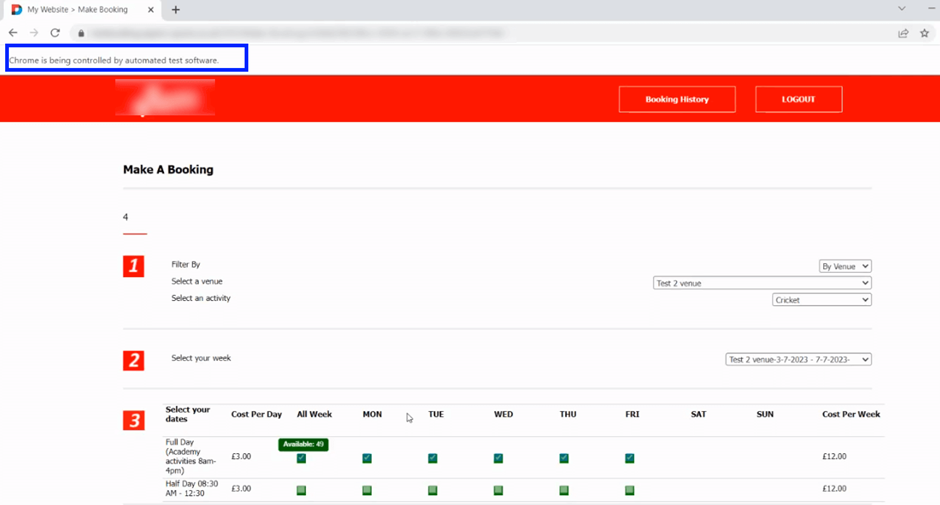Toggle Full Day All Week checkbox
940x505 pixels.
(x=301, y=458)
